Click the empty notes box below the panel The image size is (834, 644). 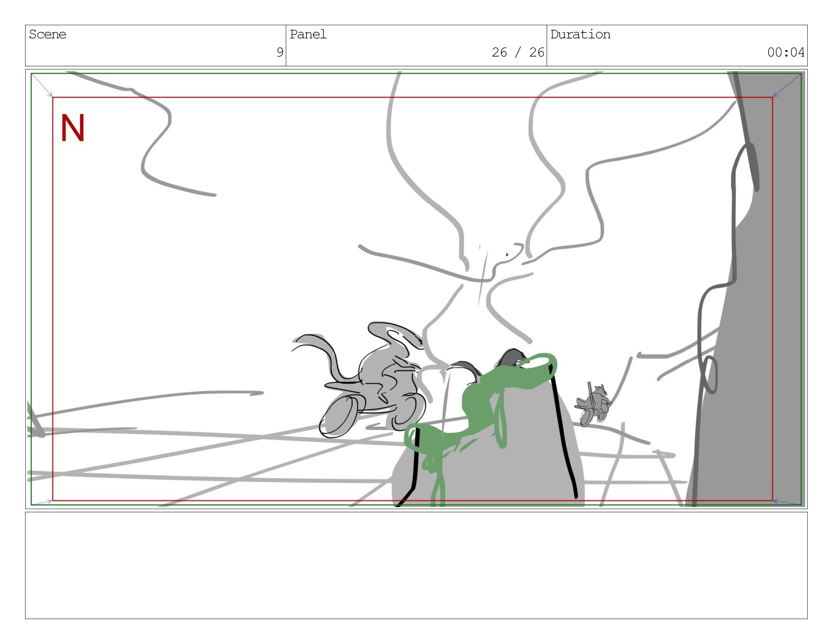[x=416, y=565]
